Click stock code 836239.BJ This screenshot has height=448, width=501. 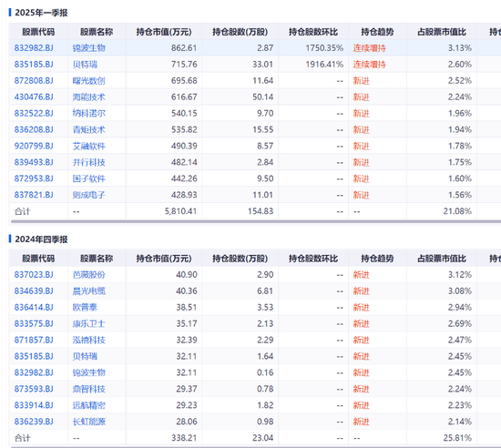pos(34,422)
